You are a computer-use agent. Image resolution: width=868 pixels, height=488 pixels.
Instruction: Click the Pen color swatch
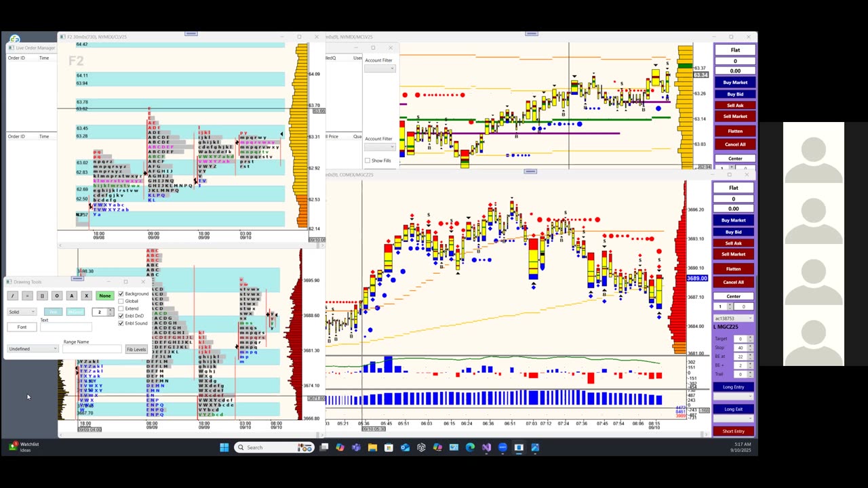53,312
